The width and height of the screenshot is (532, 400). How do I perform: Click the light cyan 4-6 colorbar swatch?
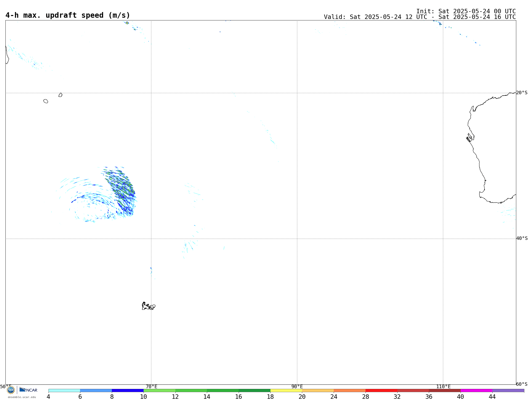(64, 391)
